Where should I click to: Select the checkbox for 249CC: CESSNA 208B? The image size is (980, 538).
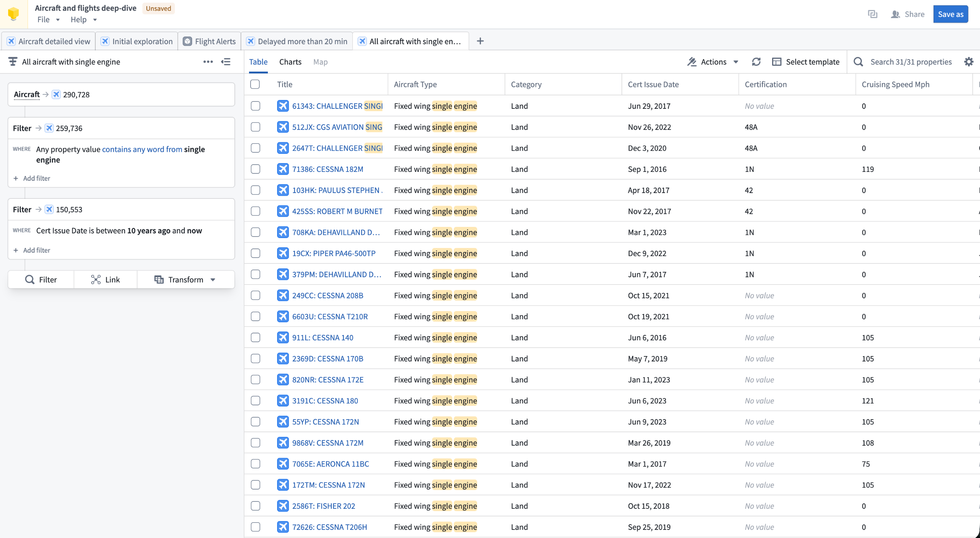click(x=255, y=295)
